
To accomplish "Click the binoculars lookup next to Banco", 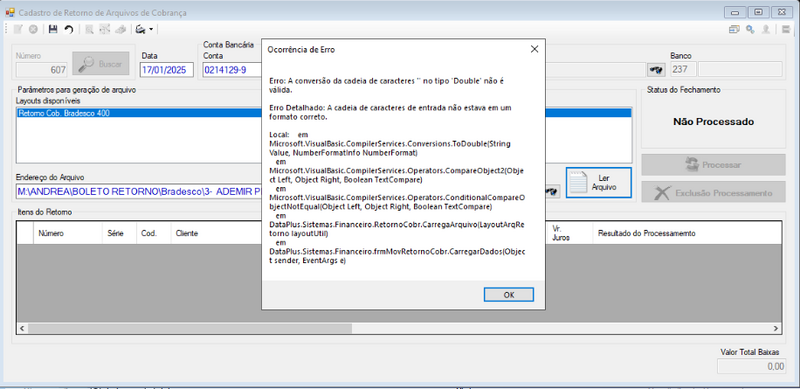I will (655, 69).
